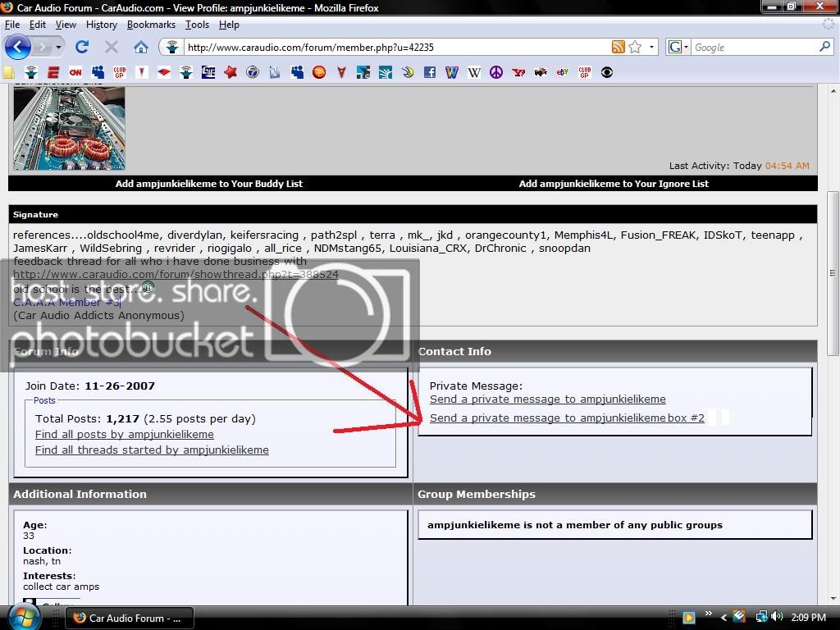The image size is (840, 630).
Task: Click the Join Date 11-26-2007 text
Action: 90,386
